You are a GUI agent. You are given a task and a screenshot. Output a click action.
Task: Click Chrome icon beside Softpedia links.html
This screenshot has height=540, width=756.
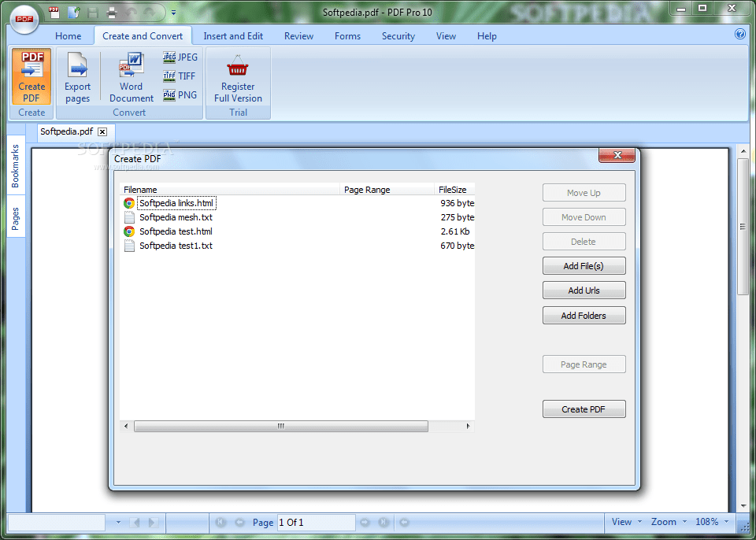coord(129,203)
